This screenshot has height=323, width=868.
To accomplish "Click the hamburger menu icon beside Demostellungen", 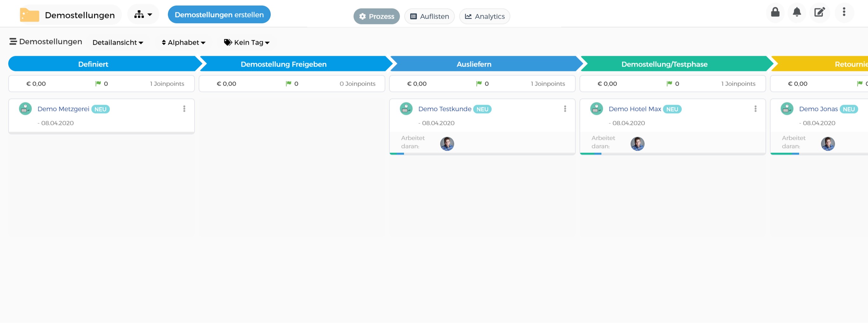I will 13,42.
